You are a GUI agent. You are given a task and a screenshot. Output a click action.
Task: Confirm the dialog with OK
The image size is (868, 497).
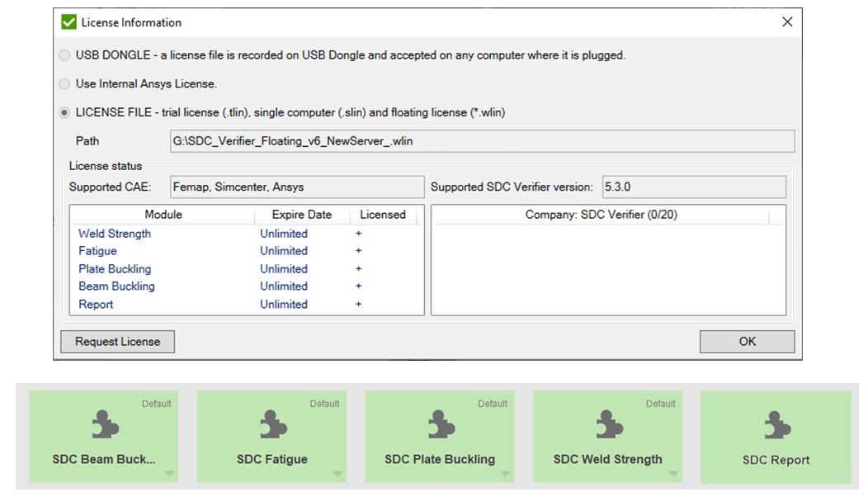pyautogui.click(x=748, y=341)
